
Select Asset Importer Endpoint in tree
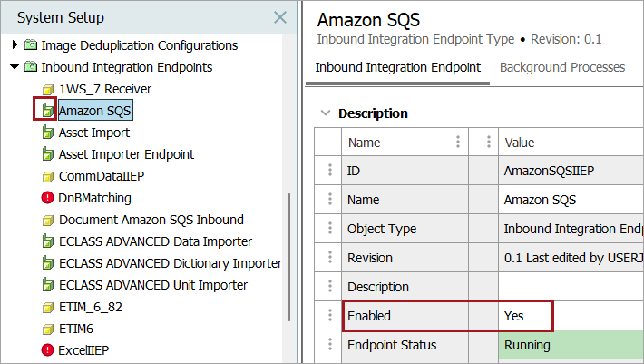click(126, 154)
